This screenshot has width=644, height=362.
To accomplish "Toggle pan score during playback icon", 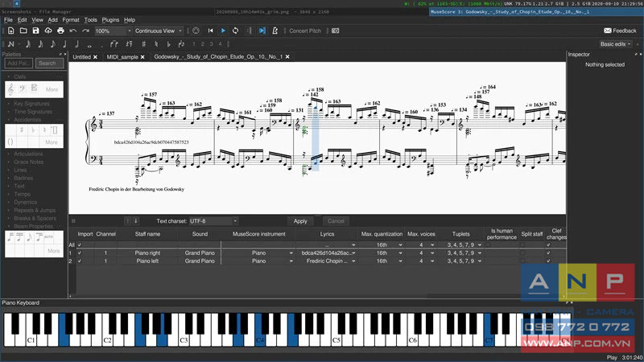I will pos(262,31).
